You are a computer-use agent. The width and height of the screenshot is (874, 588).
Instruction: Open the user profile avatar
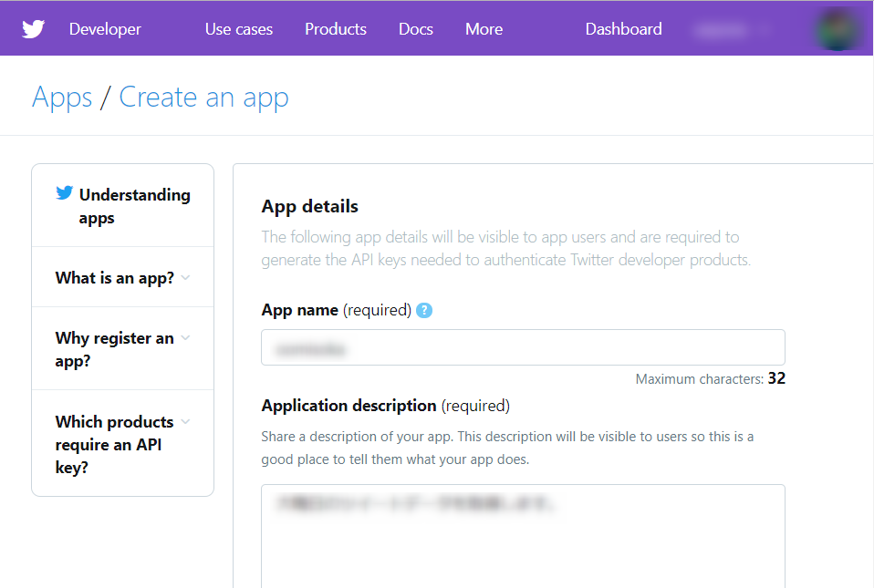pos(838,29)
